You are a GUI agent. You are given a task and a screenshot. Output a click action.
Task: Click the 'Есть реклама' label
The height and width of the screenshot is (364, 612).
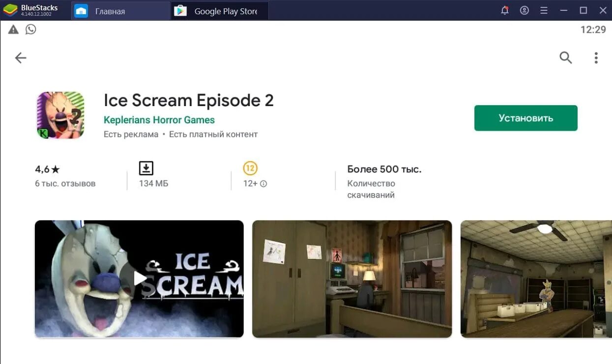tap(131, 134)
